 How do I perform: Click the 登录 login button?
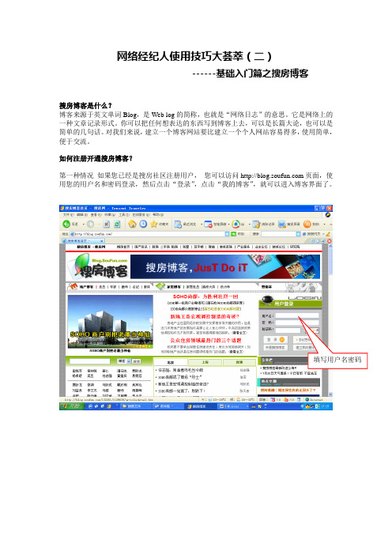[274, 339]
